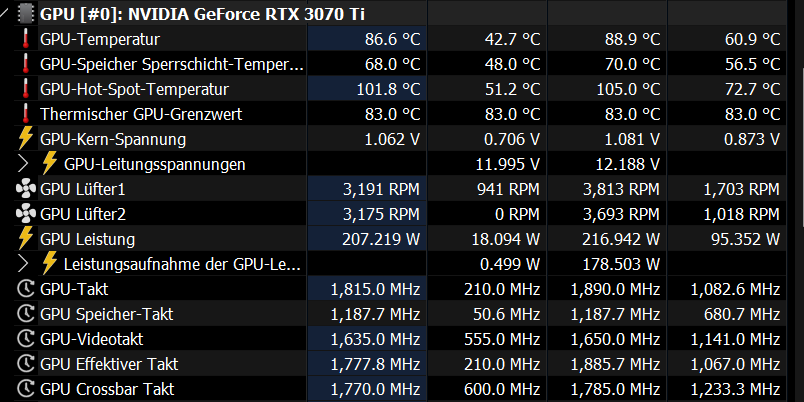Click the thermometer icon next to GPU-Temperatur
The image size is (804, 402).
[x=26, y=39]
